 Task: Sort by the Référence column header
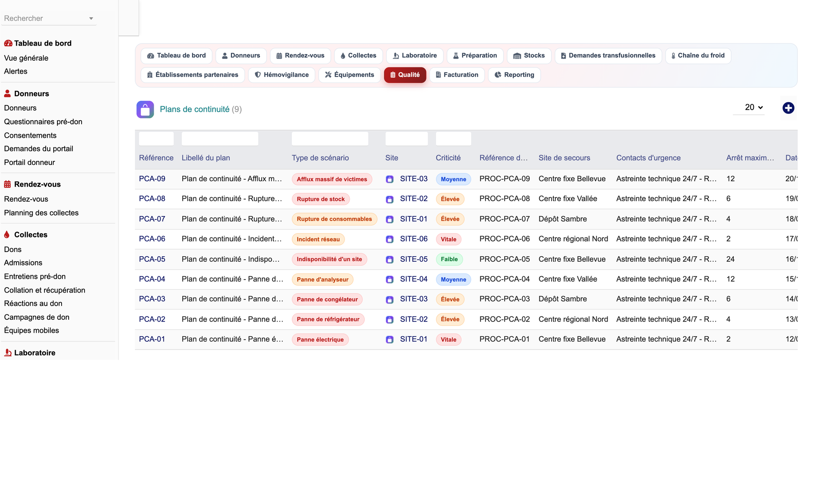pyautogui.click(x=156, y=158)
